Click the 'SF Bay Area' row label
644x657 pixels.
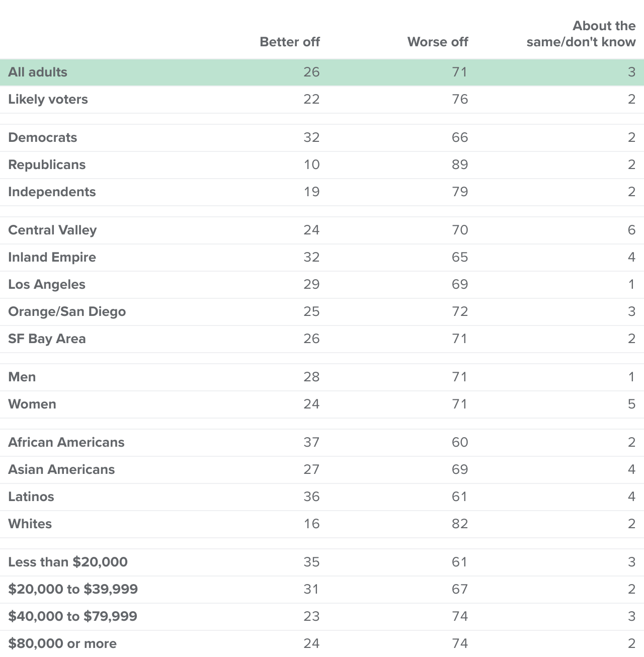coord(47,339)
